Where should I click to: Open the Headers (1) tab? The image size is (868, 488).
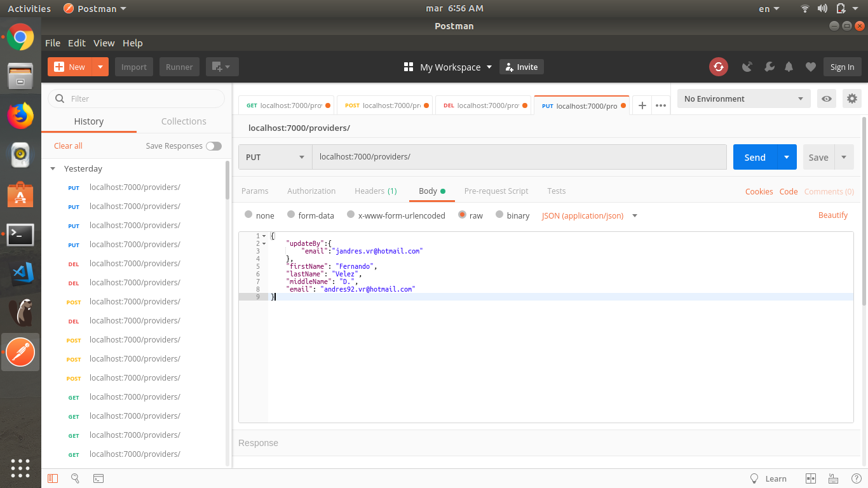[376, 191]
